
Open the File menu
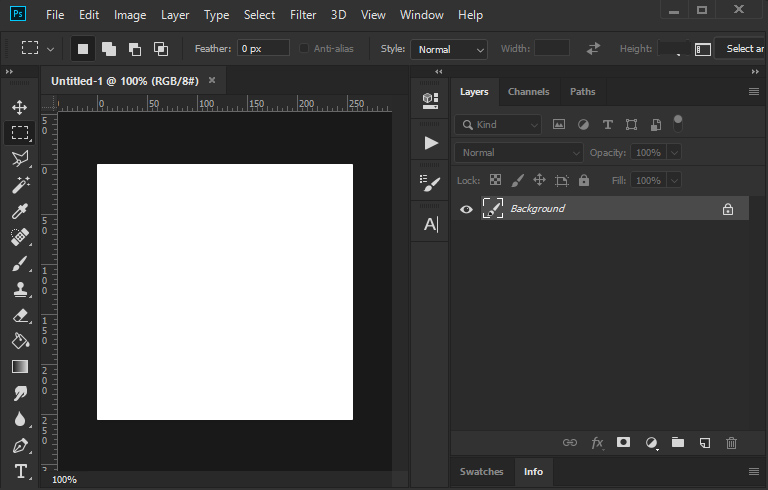(55, 15)
